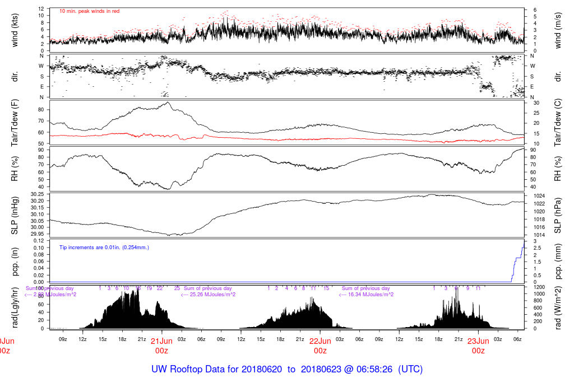
Task: Click the "SLP (inHg)" axis label
Action: [15, 216]
